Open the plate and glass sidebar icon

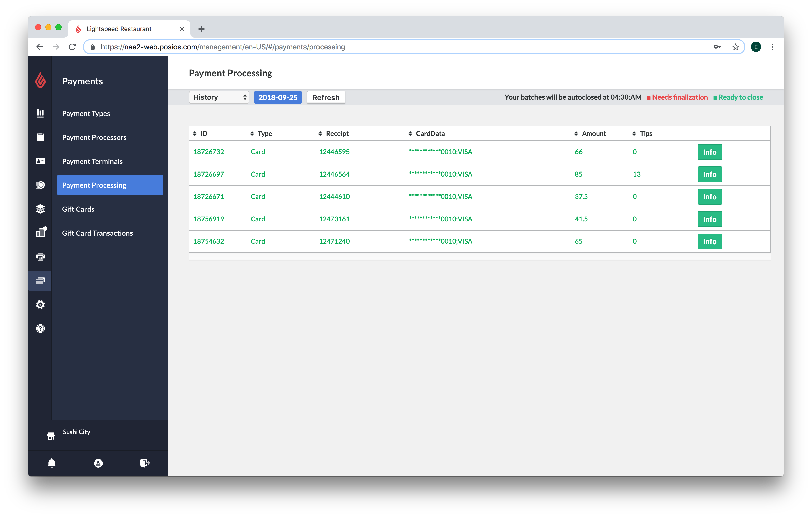pyautogui.click(x=40, y=185)
